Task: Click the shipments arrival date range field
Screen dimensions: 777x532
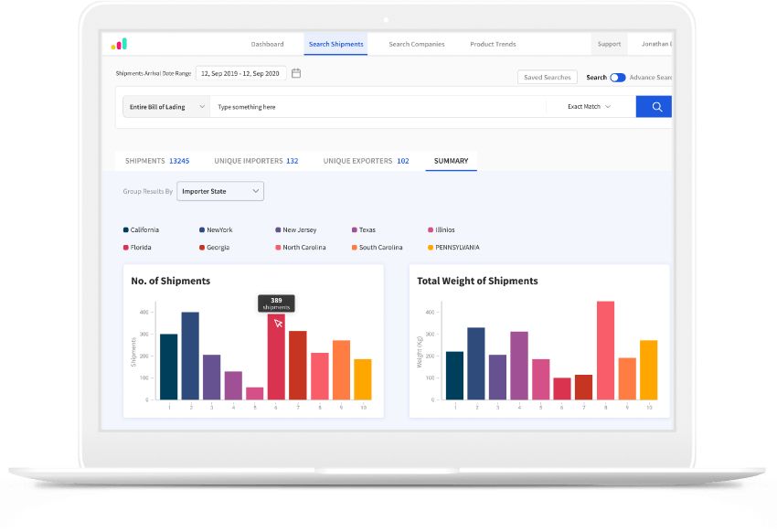Action: coord(241,73)
